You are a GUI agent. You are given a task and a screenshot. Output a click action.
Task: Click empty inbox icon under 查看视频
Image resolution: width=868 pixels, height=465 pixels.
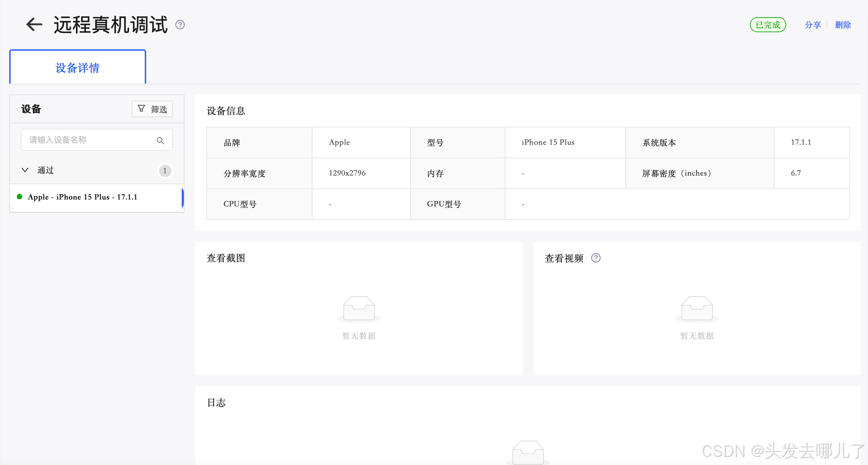click(x=697, y=308)
